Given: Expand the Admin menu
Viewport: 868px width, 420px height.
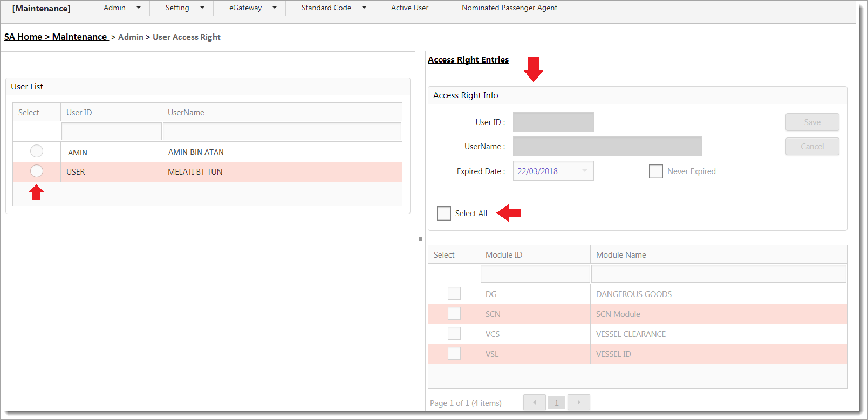Looking at the screenshot, I should pyautogui.click(x=121, y=8).
